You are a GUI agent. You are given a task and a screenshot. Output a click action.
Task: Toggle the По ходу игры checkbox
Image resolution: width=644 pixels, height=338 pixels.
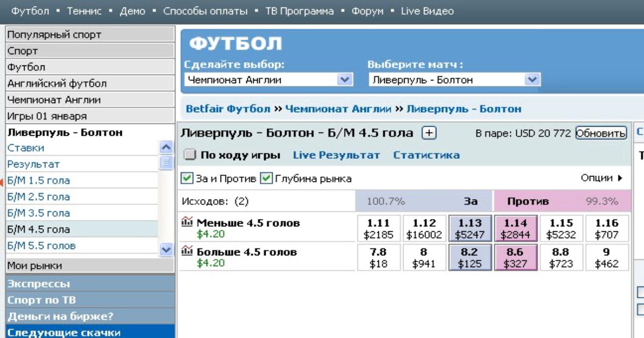pyautogui.click(x=189, y=155)
